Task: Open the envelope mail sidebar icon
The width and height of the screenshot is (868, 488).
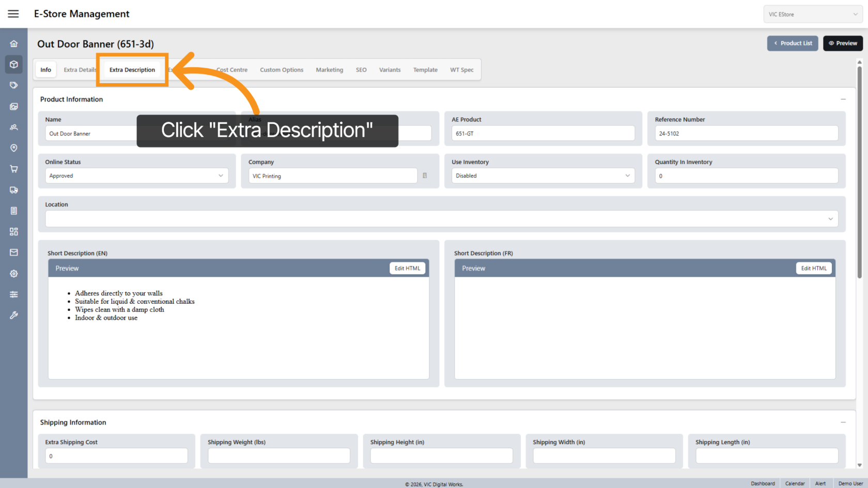Action: 14,253
